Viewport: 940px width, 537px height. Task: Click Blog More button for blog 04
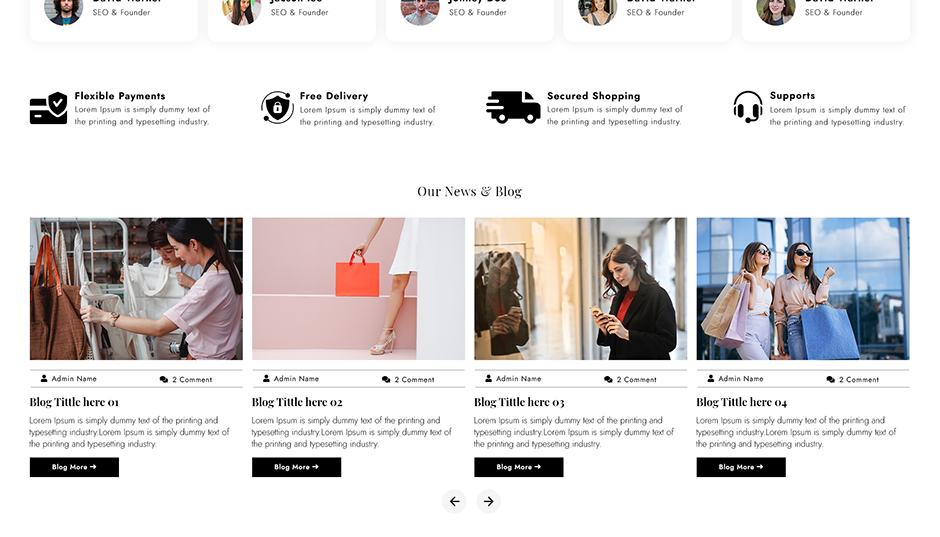coord(741,467)
